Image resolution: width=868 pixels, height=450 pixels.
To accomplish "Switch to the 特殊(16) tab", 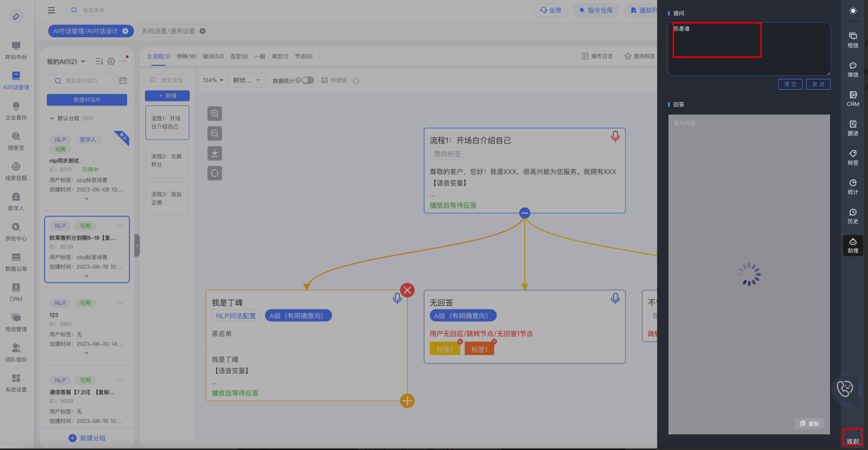I will 186,57.
